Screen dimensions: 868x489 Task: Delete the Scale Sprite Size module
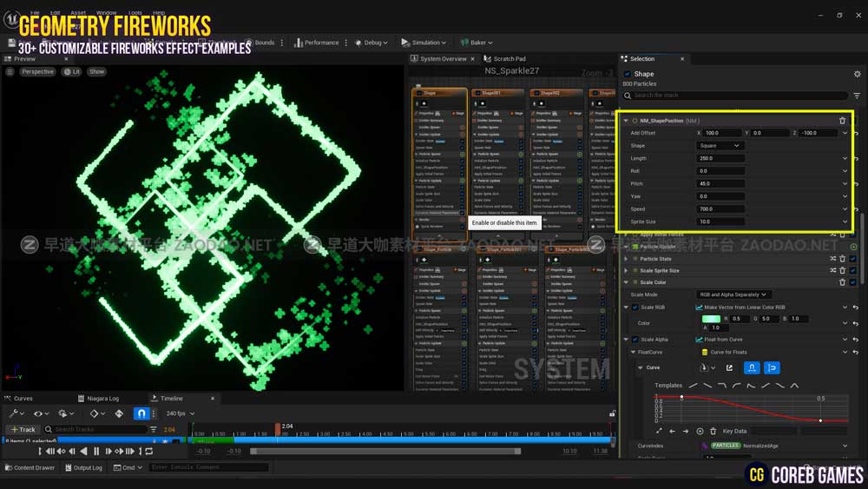tap(843, 270)
